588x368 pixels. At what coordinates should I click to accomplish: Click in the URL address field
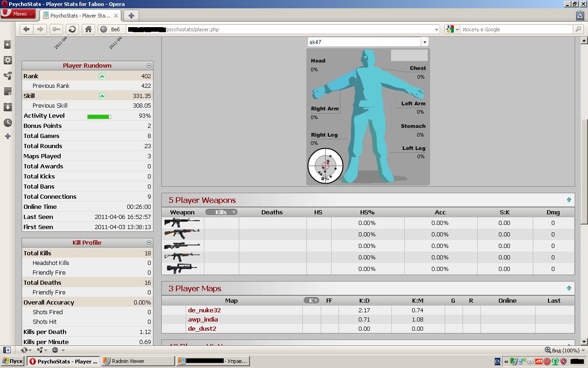279,29
